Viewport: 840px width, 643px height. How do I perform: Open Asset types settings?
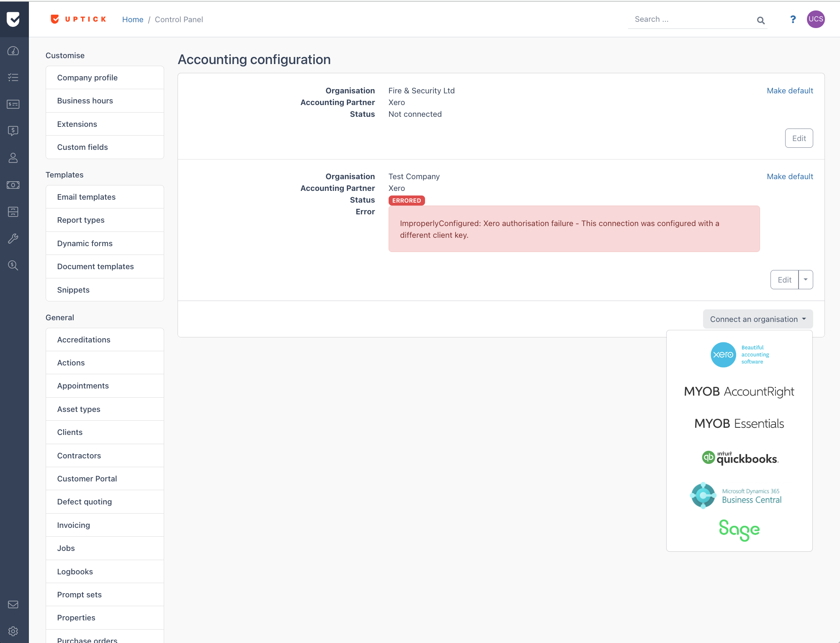click(x=105, y=409)
